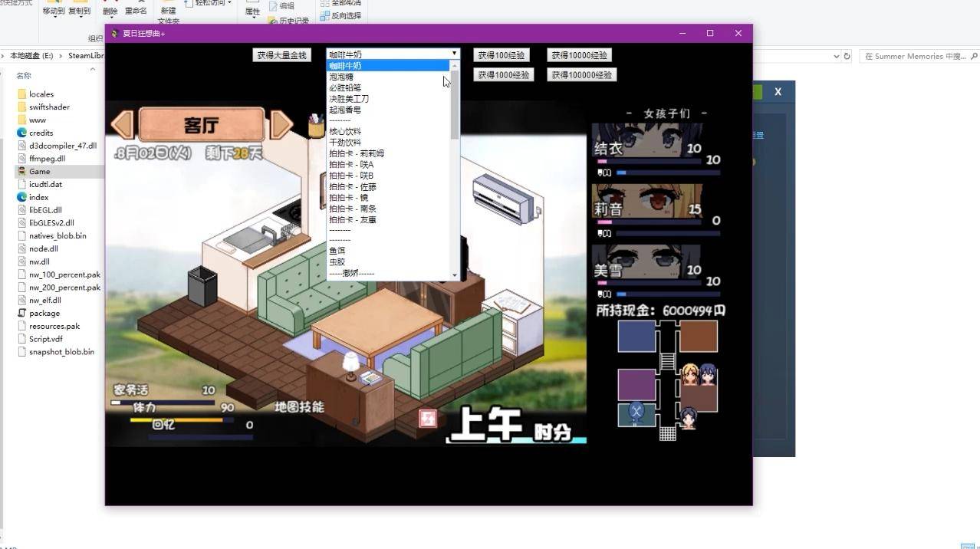Choose 泡泡糖 from the item list
Viewport: 980px width, 549px height.
[342, 77]
